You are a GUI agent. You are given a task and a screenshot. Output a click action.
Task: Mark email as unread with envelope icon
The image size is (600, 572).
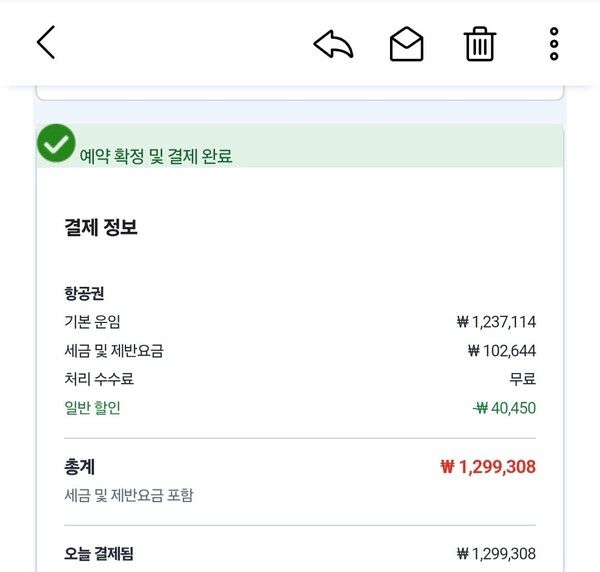pyautogui.click(x=406, y=44)
